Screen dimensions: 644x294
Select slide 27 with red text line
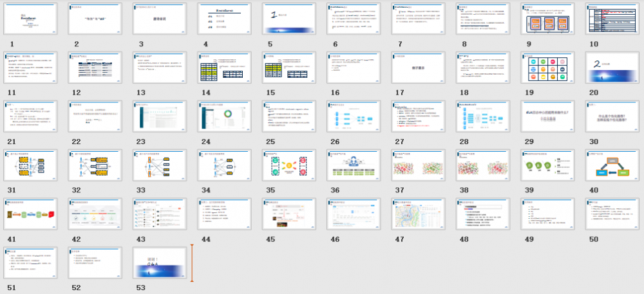point(419,116)
